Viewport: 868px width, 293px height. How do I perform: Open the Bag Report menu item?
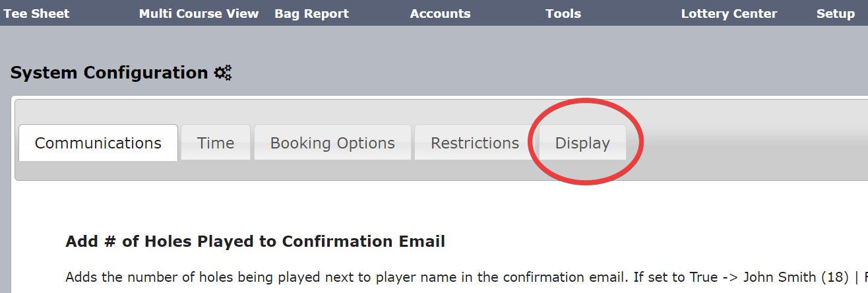[x=311, y=13]
